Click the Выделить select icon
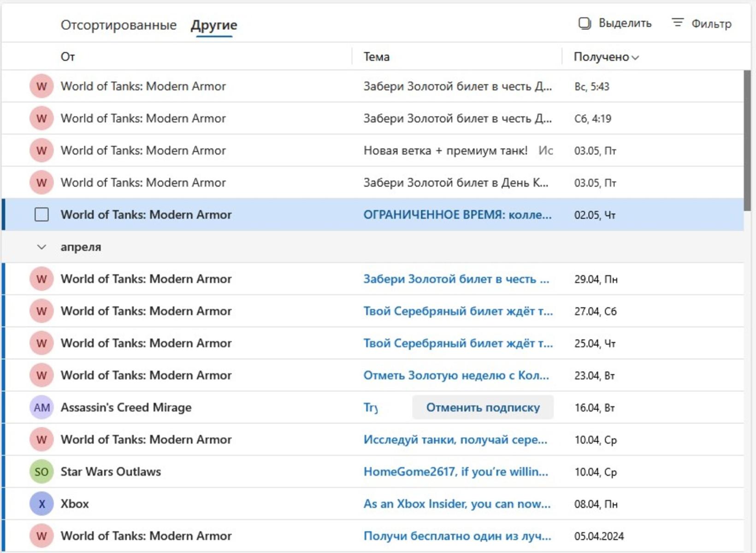Image resolution: width=756 pixels, height=553 pixels. tap(585, 24)
